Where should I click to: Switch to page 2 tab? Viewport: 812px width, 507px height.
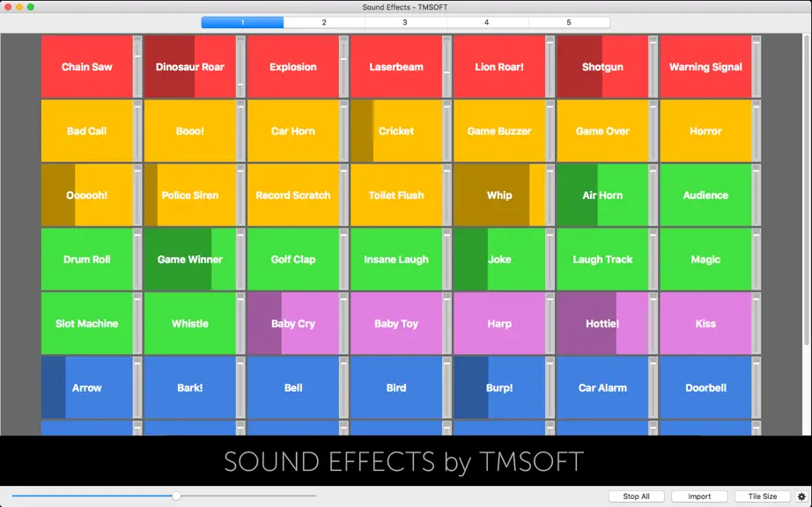tap(324, 22)
